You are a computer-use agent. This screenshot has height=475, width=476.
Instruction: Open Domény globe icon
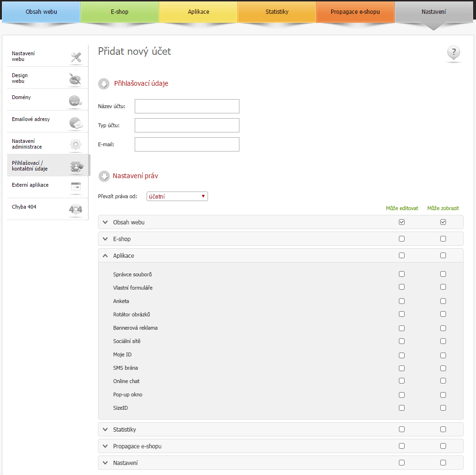pos(75,101)
